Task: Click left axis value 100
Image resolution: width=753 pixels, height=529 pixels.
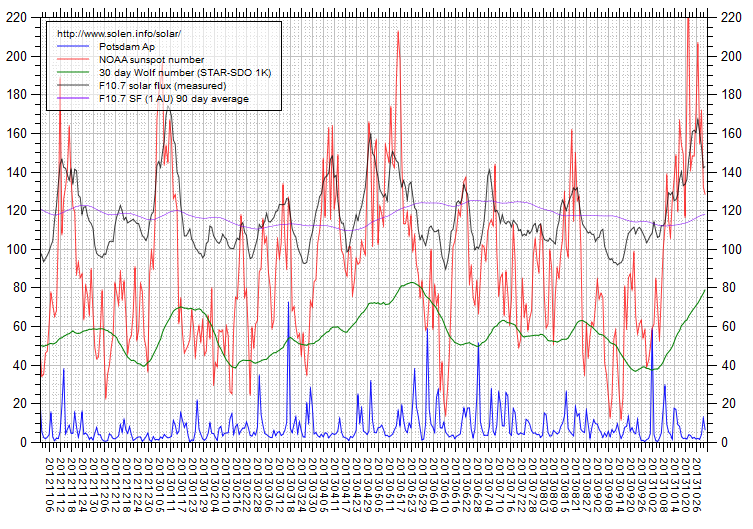Action: click(x=16, y=249)
